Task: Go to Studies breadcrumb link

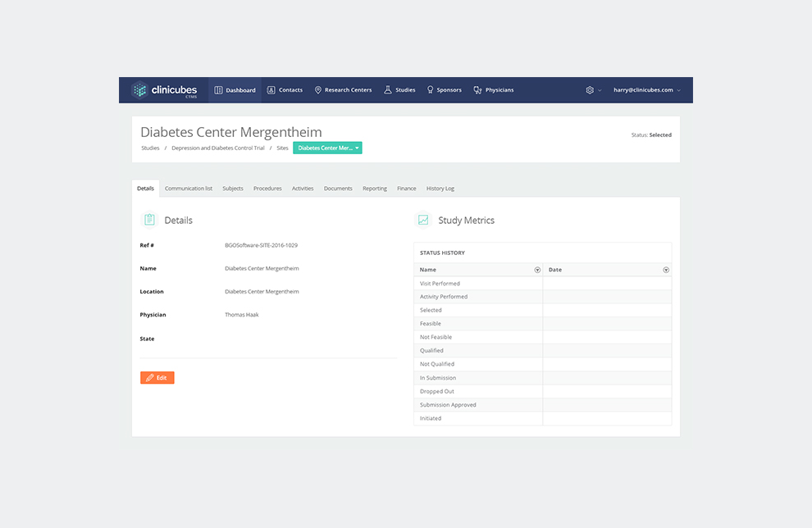Action: tap(150, 148)
